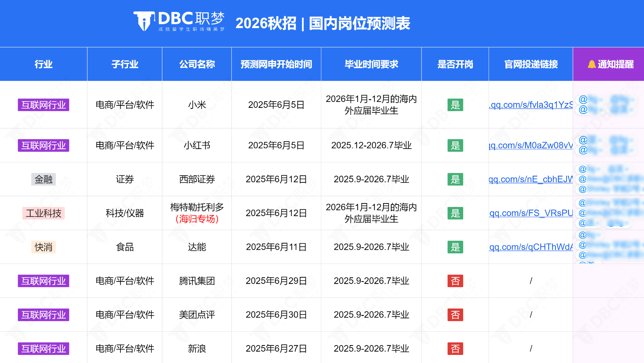
Task: Click the 公司名称 column header
Action: coord(197,64)
